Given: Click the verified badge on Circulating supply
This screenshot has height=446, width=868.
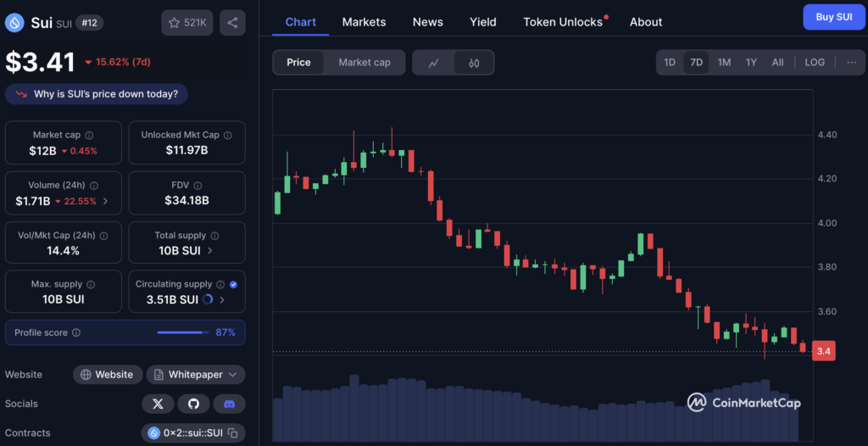Looking at the screenshot, I should tap(233, 284).
